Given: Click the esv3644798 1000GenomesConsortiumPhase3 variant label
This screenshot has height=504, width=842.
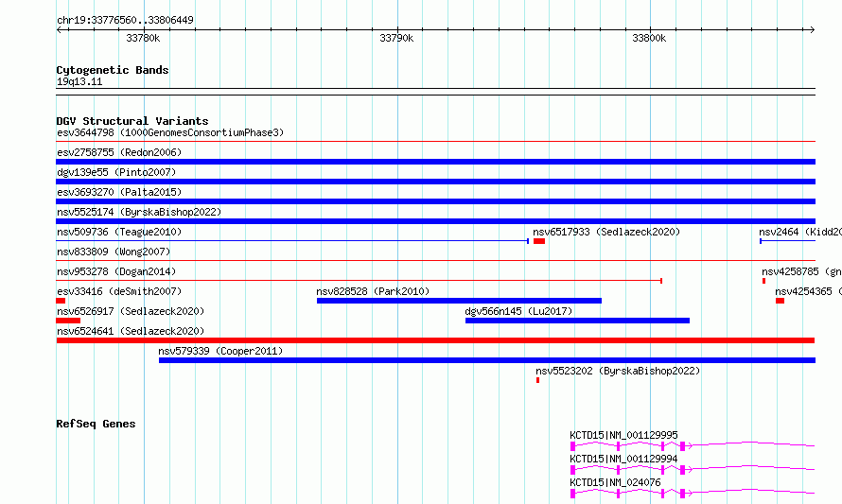Looking at the screenshot, I should (170, 132).
